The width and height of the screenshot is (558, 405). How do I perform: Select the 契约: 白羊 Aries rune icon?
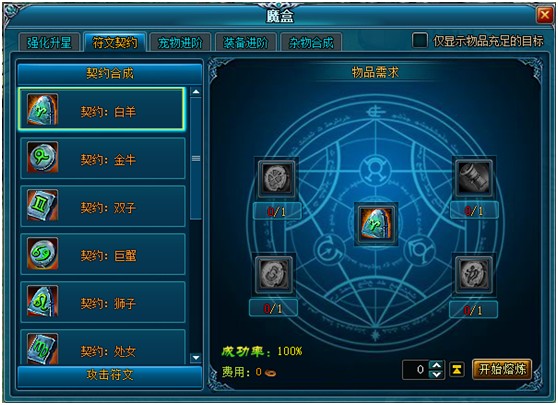point(42,109)
